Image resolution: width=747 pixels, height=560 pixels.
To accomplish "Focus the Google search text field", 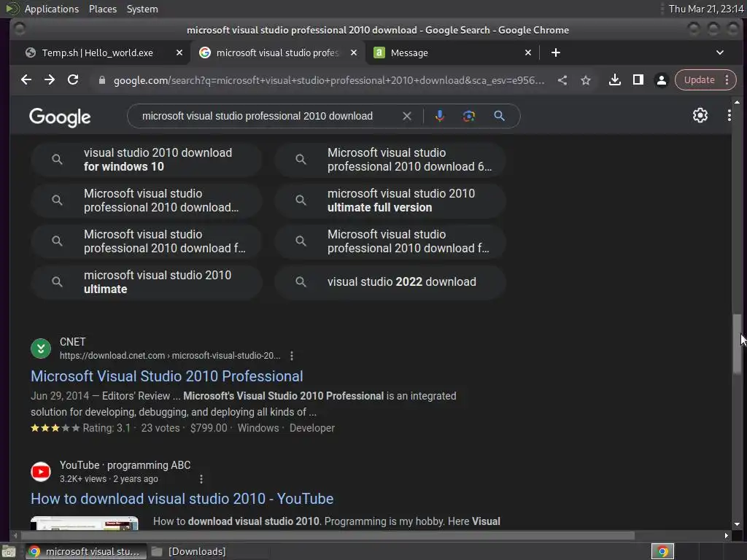I will coord(258,116).
